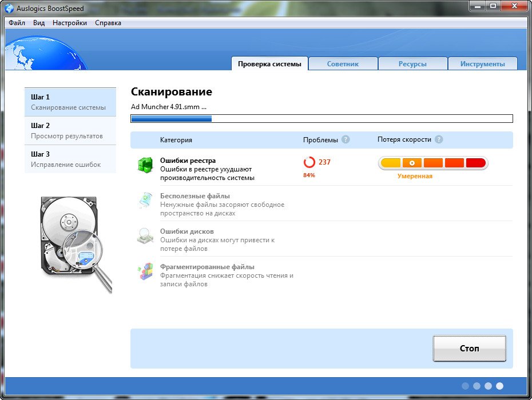This screenshot has height=400, width=532.
Task: Click the yellow segment of severity gauge
Action: [391, 163]
